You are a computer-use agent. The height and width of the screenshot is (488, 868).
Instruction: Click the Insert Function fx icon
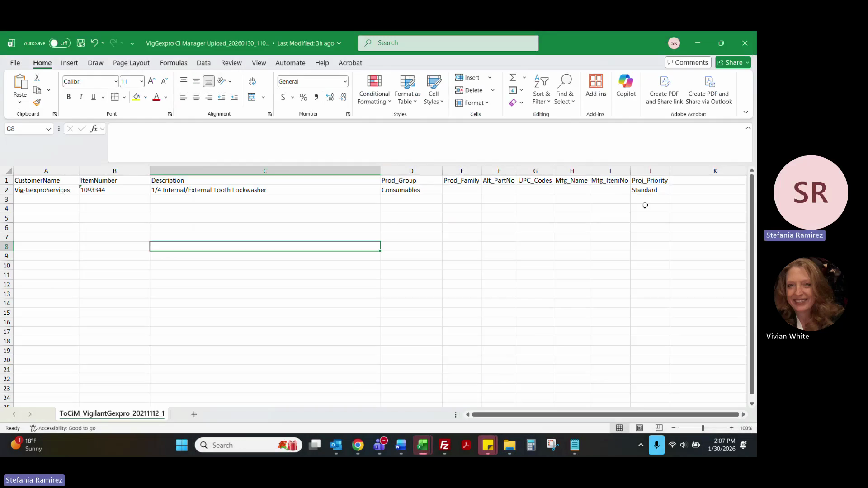pyautogui.click(x=94, y=129)
